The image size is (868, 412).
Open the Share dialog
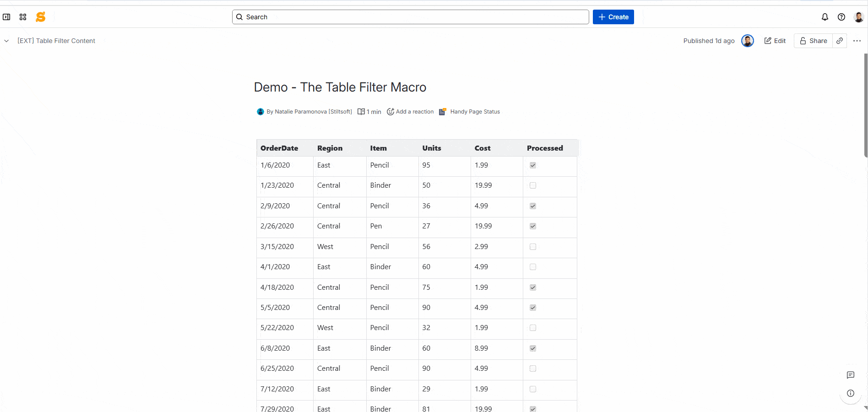click(813, 41)
